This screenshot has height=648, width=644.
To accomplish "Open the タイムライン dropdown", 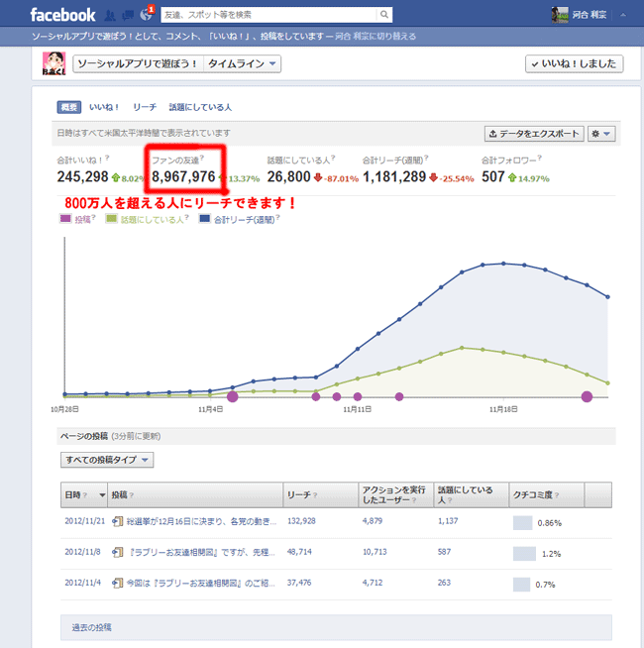I will point(242,63).
